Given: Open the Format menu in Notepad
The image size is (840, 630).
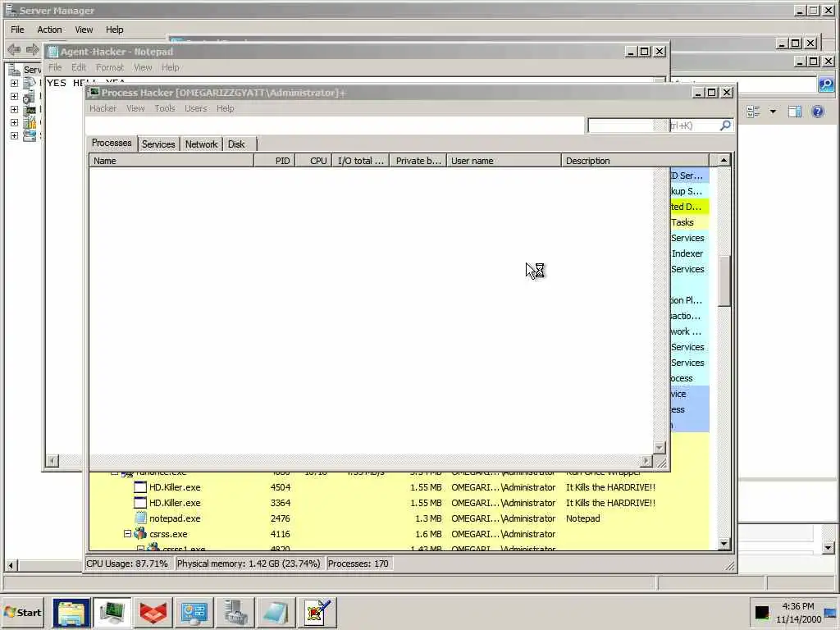Looking at the screenshot, I should (x=109, y=67).
